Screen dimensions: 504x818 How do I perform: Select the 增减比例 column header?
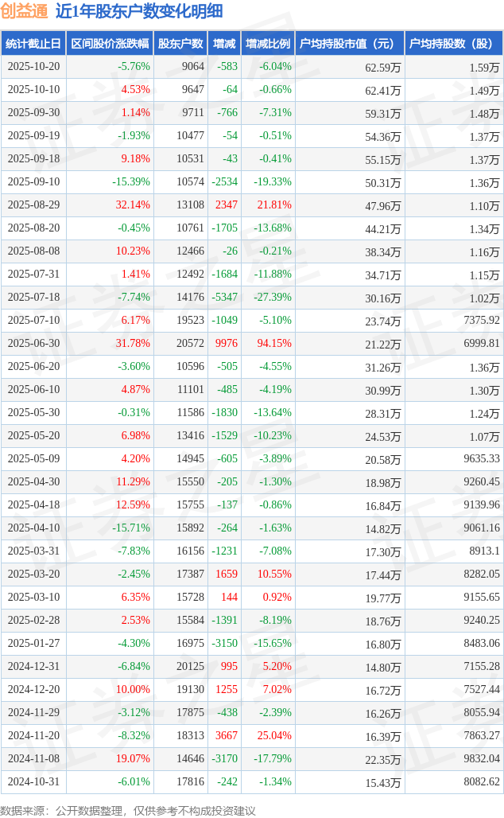click(x=268, y=44)
